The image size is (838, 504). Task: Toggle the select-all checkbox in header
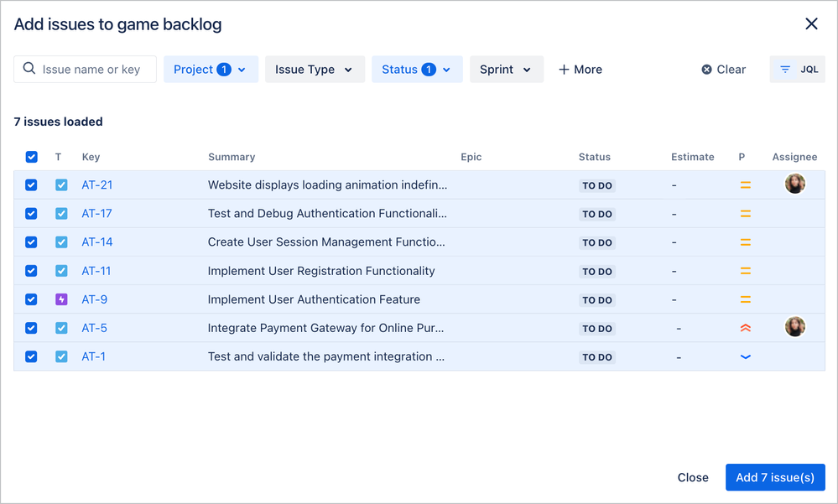tap(32, 157)
